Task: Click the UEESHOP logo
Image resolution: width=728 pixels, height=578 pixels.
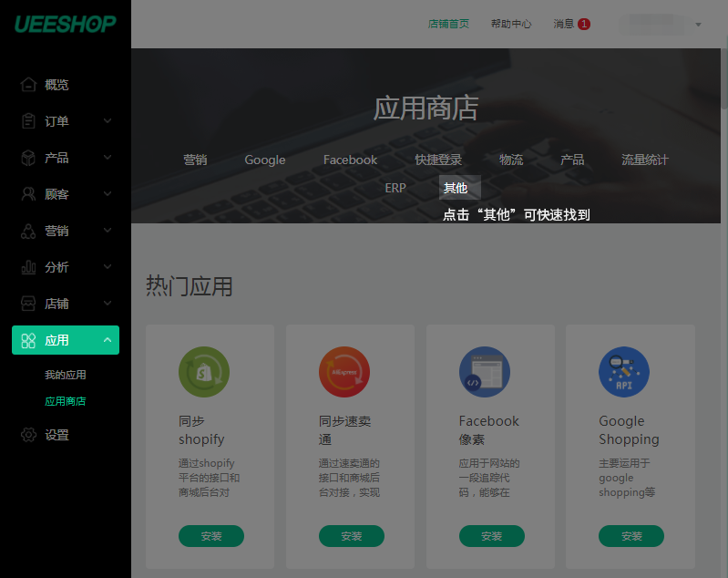Action: [66, 25]
